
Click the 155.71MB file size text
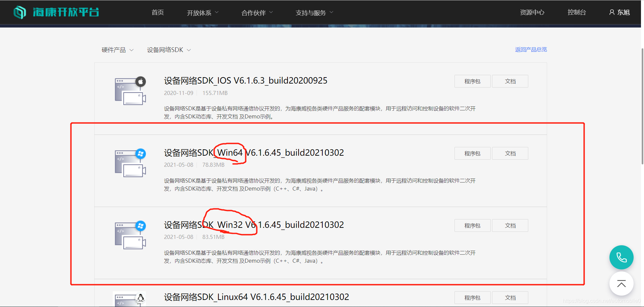point(215,93)
